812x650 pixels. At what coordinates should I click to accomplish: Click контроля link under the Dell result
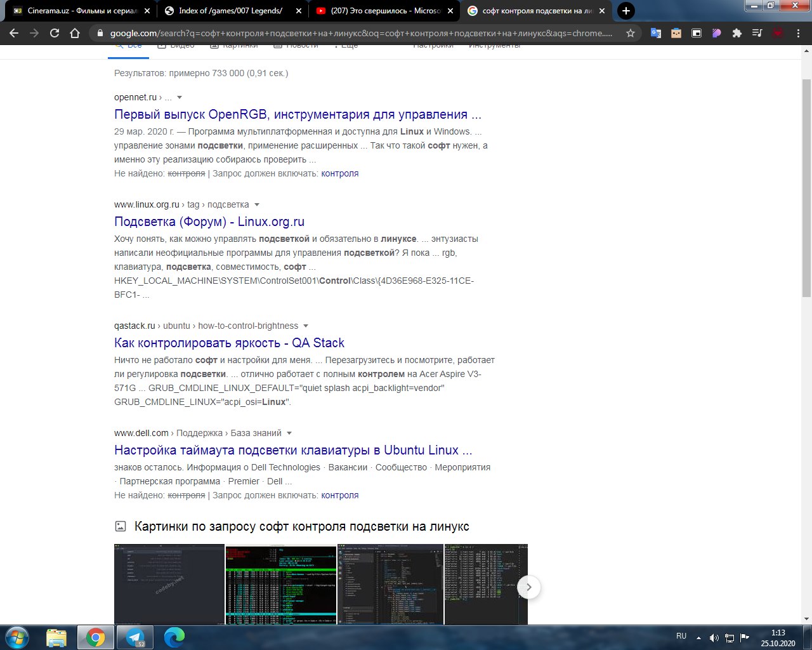(x=339, y=495)
